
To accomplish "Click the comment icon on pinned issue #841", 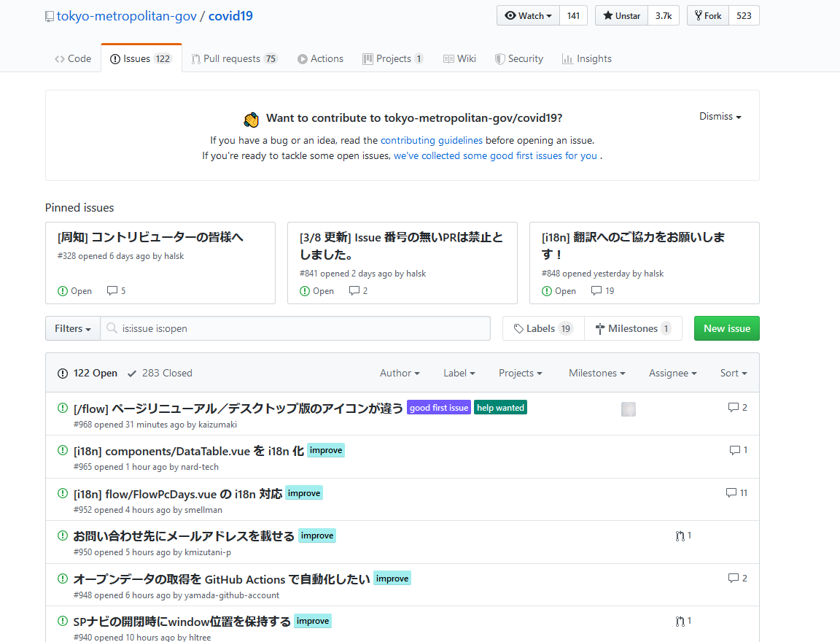I will [354, 290].
